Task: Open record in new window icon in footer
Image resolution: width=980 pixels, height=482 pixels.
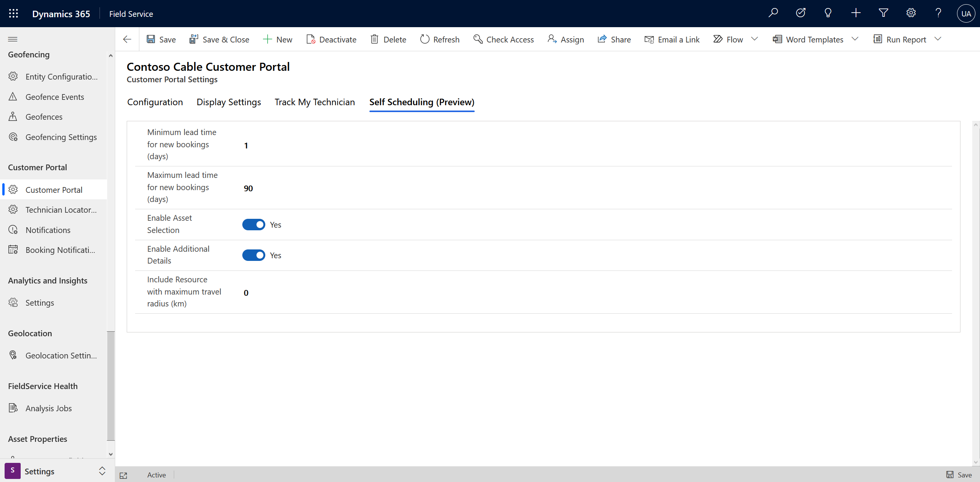Action: [123, 475]
